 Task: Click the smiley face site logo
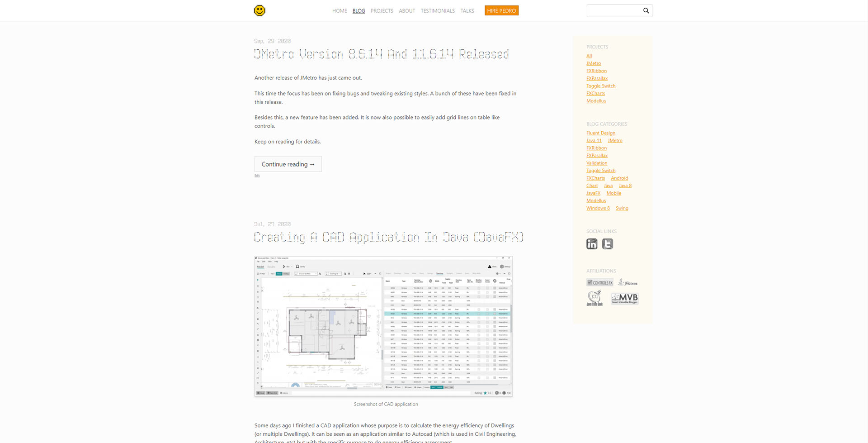click(x=259, y=10)
